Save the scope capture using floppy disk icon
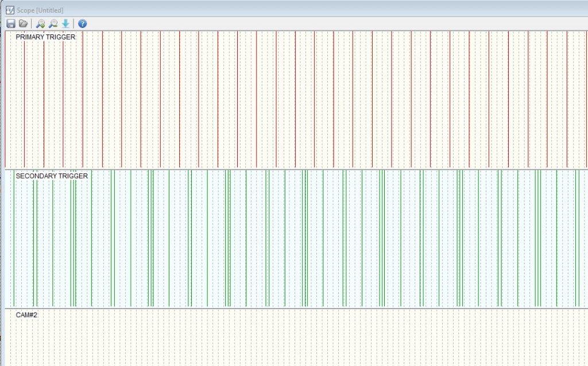This screenshot has width=588, height=366. (11, 24)
